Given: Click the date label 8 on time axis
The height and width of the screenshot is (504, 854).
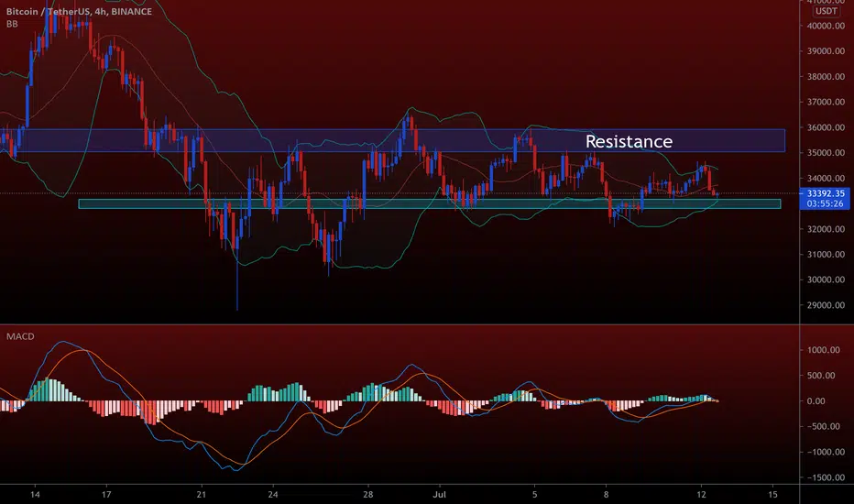Looking at the screenshot, I should click(607, 495).
